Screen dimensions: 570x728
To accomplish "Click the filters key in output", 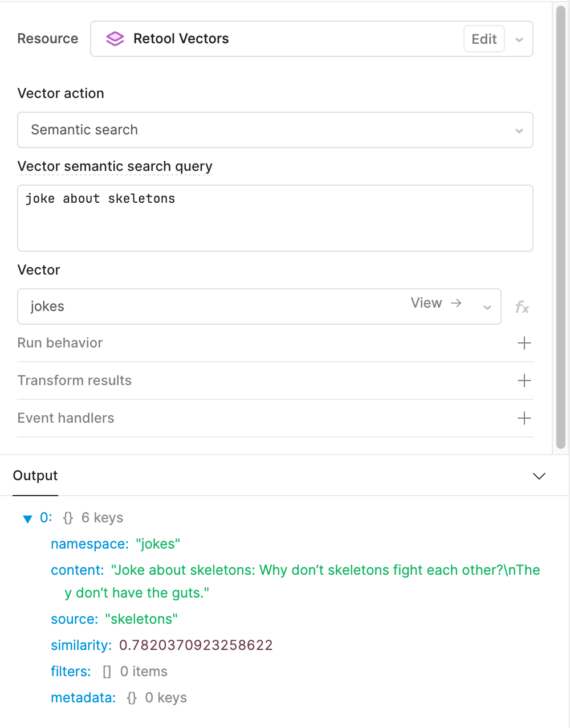I will (x=71, y=671).
